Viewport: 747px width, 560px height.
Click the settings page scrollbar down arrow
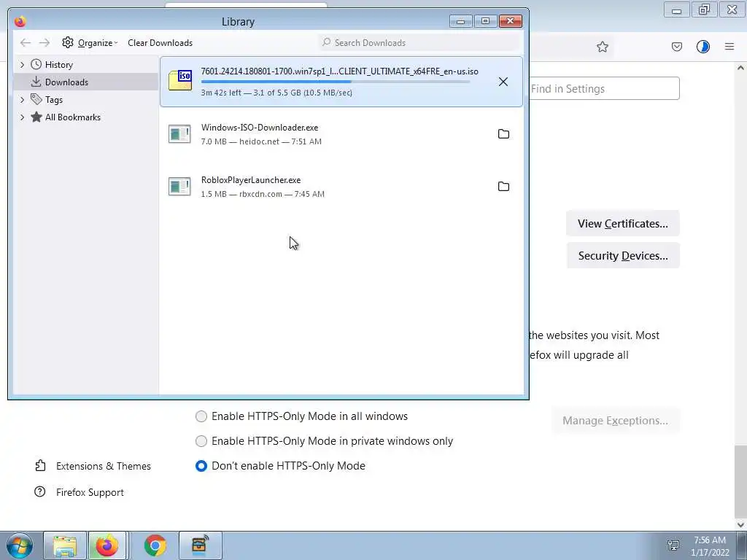click(x=740, y=524)
